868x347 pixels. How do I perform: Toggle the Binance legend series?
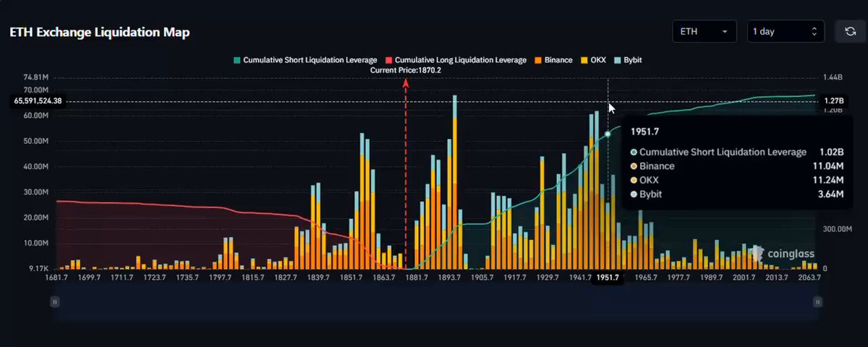click(553, 60)
